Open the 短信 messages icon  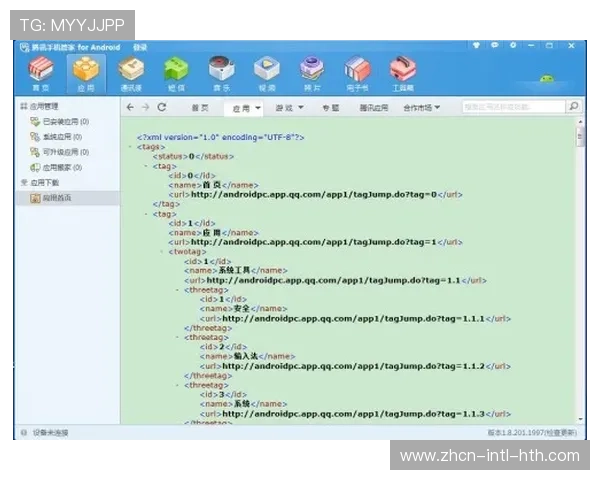pos(176,72)
